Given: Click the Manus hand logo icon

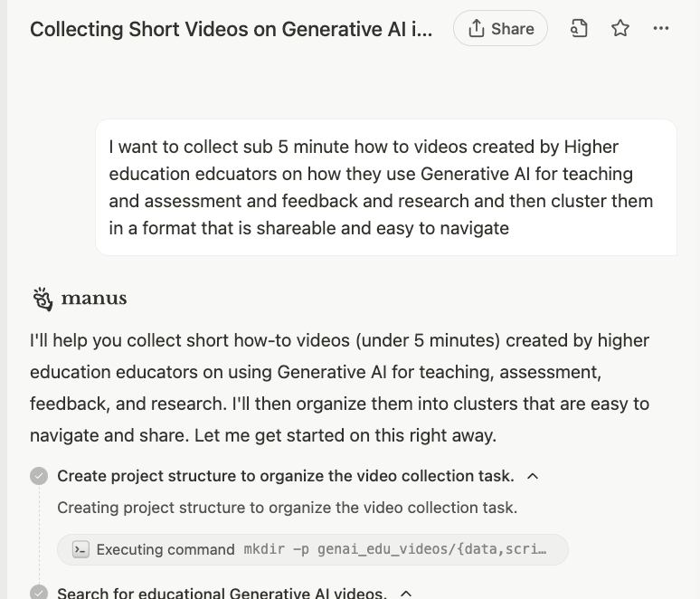Looking at the screenshot, I should pos(43,299).
